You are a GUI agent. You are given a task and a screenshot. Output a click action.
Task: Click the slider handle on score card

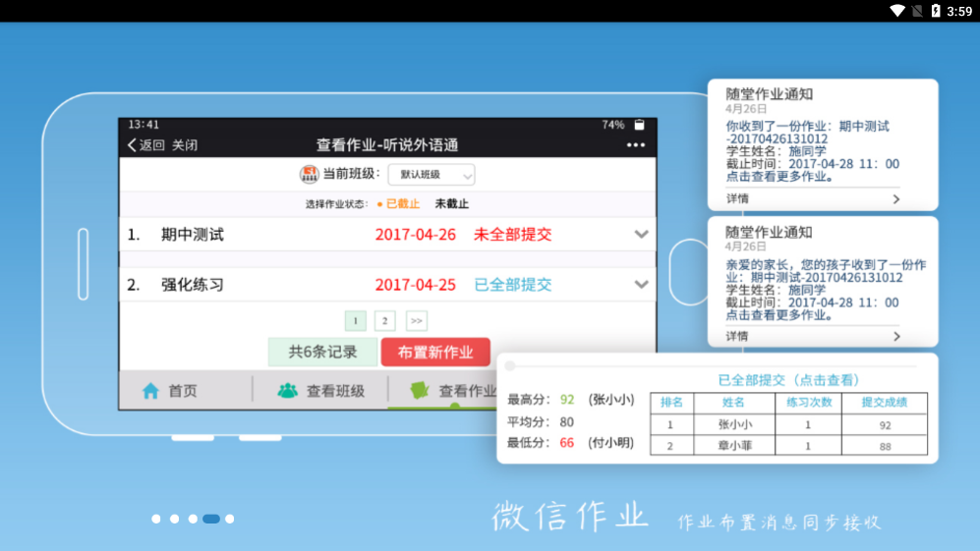509,366
